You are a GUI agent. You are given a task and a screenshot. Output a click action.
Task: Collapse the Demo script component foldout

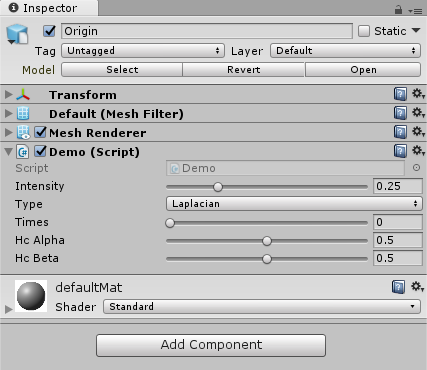pos(9,152)
